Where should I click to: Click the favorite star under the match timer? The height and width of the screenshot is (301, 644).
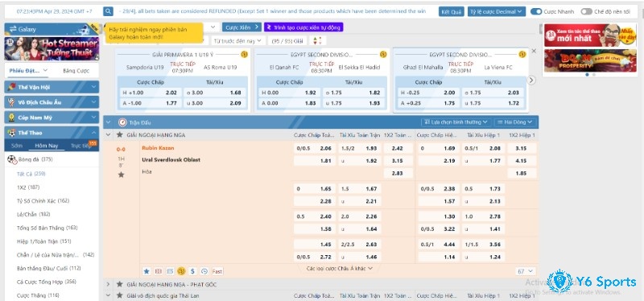coord(122,175)
